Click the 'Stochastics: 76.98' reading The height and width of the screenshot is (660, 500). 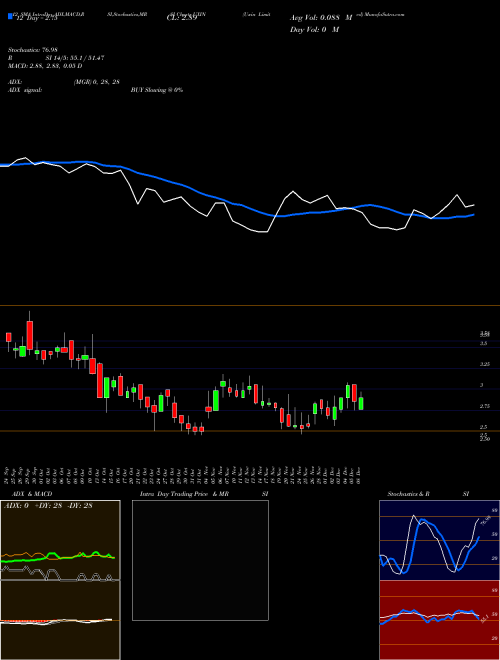tap(32, 50)
